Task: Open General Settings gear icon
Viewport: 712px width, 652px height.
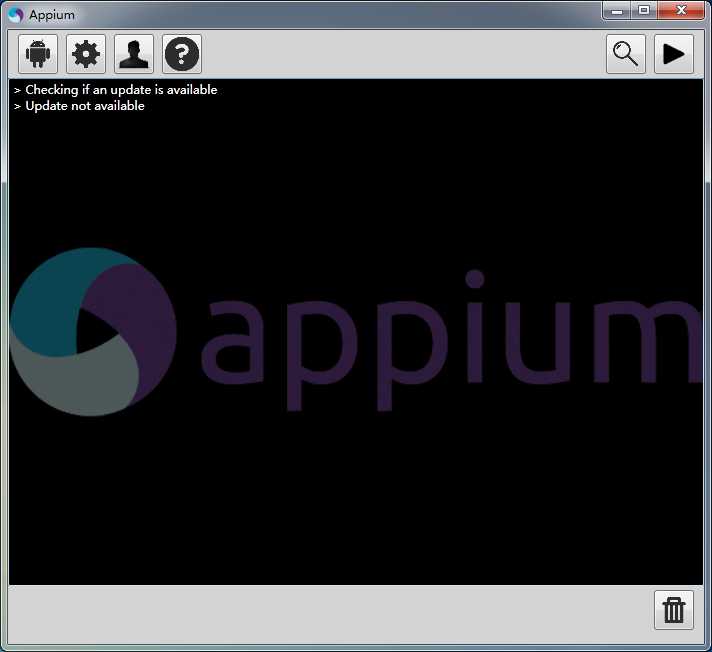Action: coord(86,54)
